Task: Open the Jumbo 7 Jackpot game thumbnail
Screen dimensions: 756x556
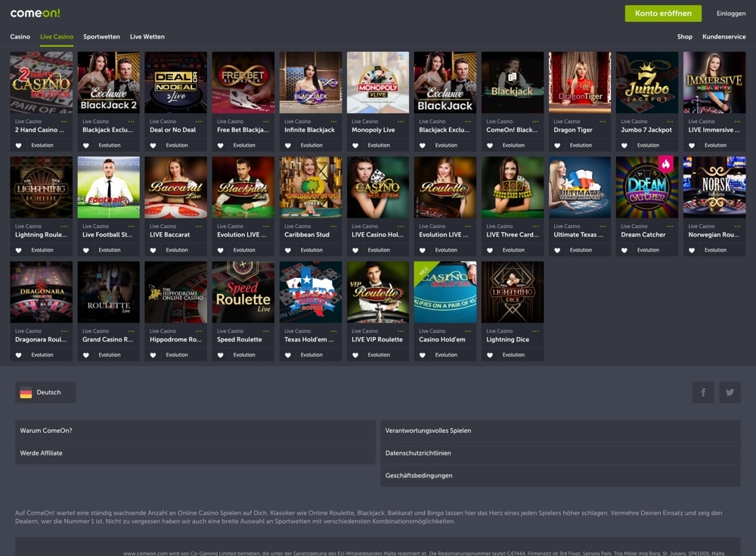Action: coord(647,82)
